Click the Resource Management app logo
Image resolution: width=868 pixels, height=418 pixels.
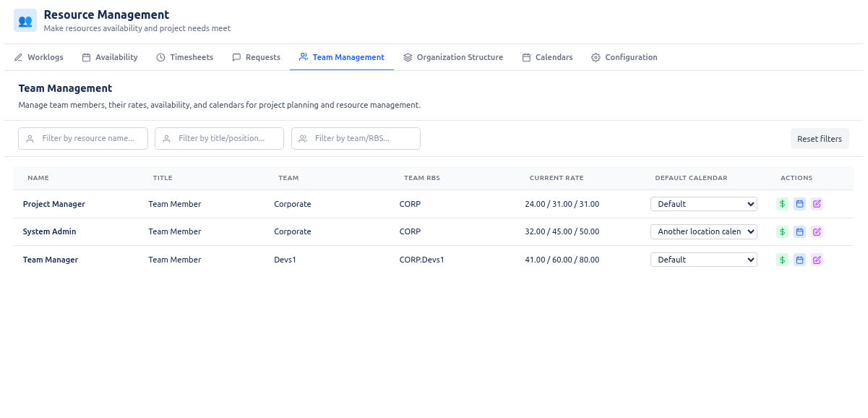(25, 20)
